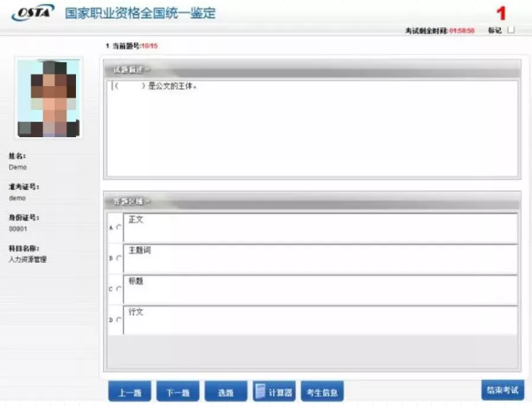Select radio button for option B
Image resolution: width=532 pixels, height=407 pixels.
(x=119, y=258)
